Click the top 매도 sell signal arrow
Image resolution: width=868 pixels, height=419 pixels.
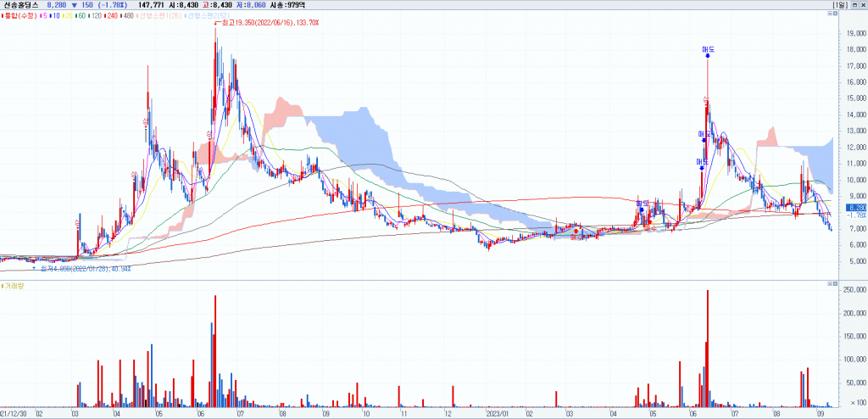(707, 54)
